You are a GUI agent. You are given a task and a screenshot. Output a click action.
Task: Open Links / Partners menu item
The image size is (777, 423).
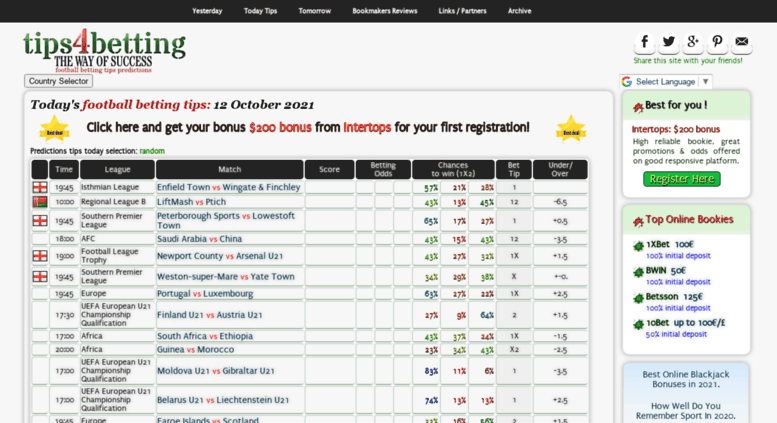[x=462, y=11]
